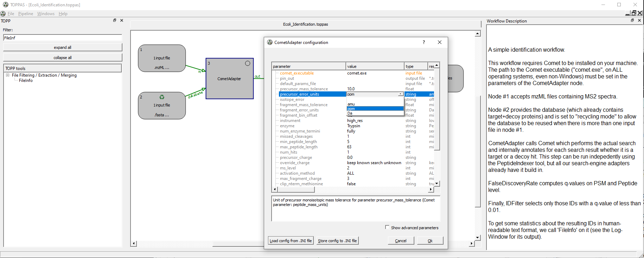Click the precursor_error_units combo box arrow

400,94
